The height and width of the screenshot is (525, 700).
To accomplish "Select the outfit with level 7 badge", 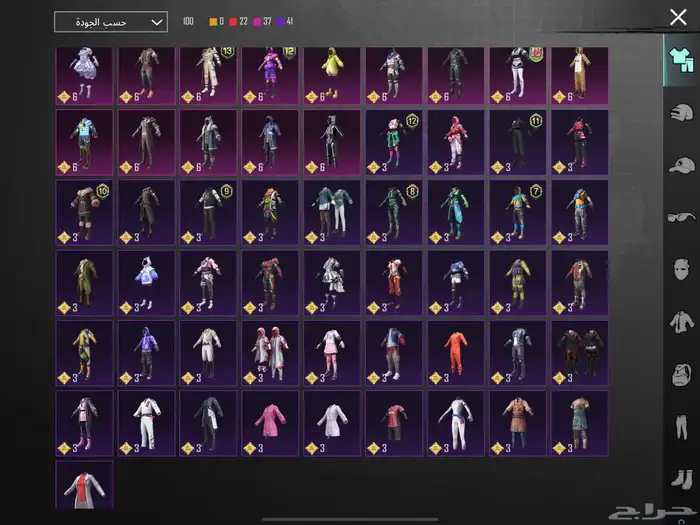I will click(518, 212).
